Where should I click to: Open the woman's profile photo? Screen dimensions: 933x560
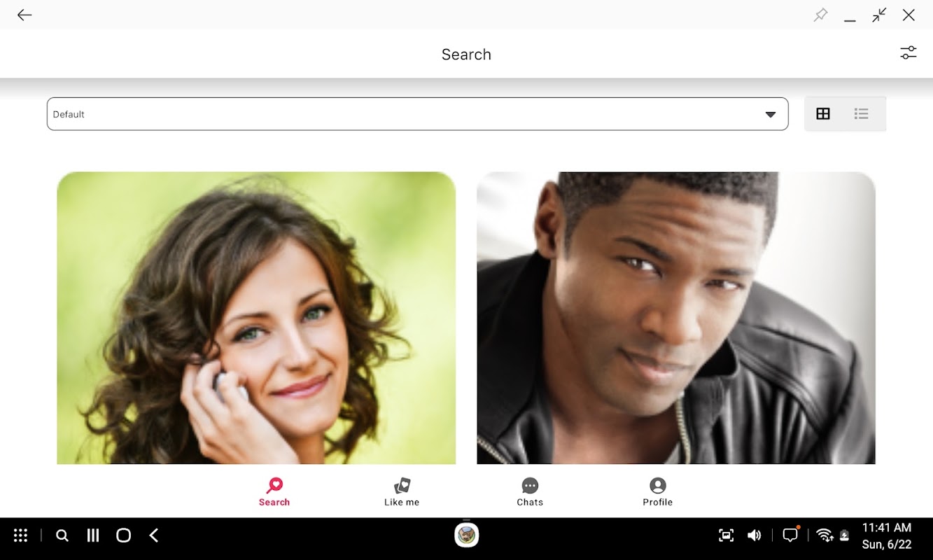pos(256,318)
